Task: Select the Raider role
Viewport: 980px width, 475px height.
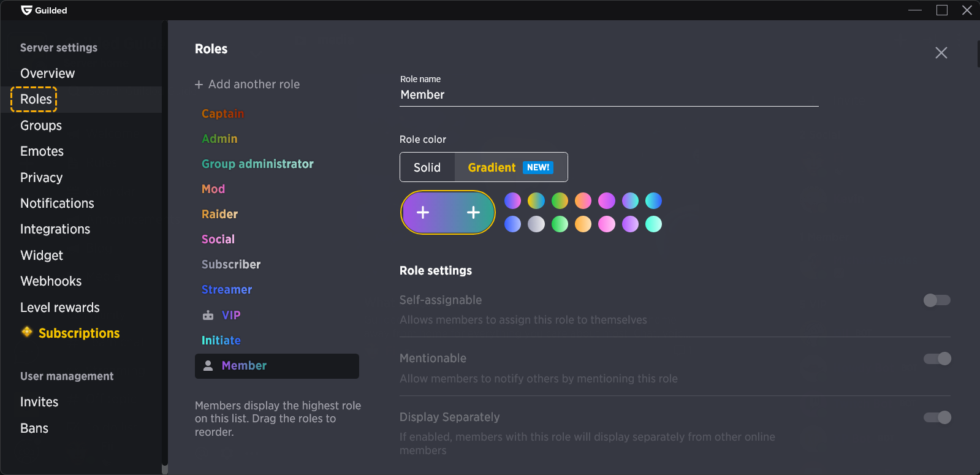Action: (x=219, y=215)
